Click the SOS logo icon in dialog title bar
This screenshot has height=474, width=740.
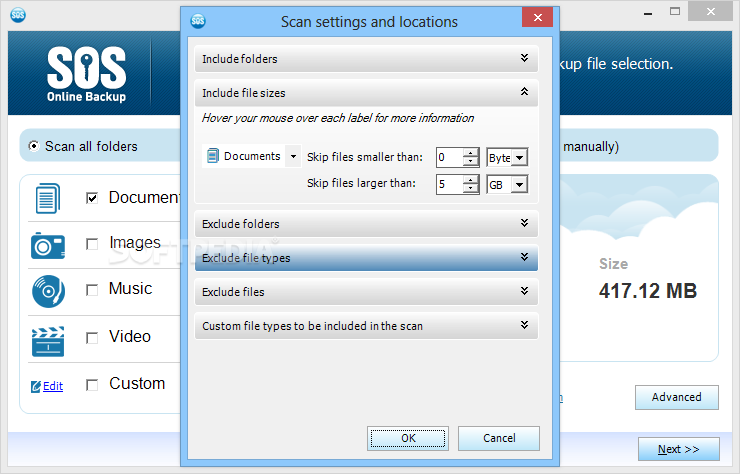198,21
